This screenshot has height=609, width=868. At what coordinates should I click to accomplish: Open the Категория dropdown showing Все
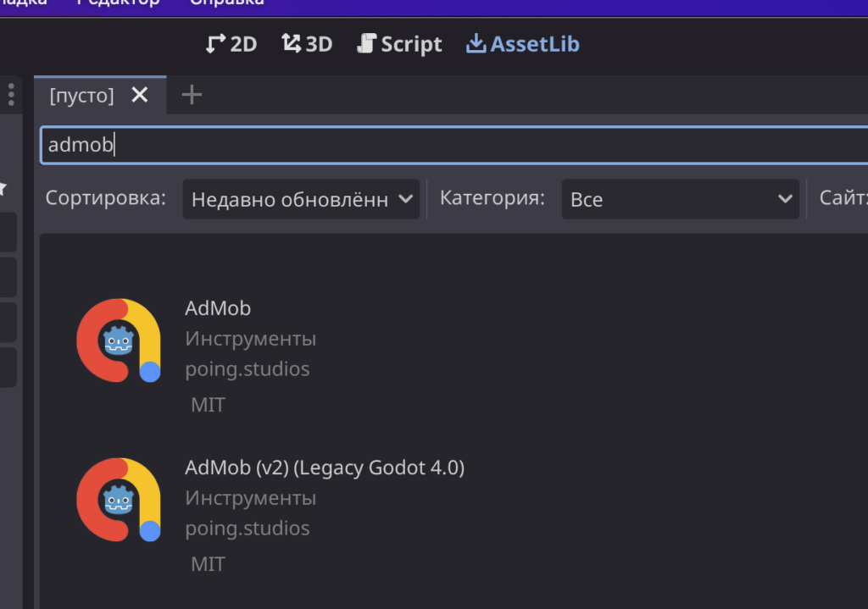[681, 199]
